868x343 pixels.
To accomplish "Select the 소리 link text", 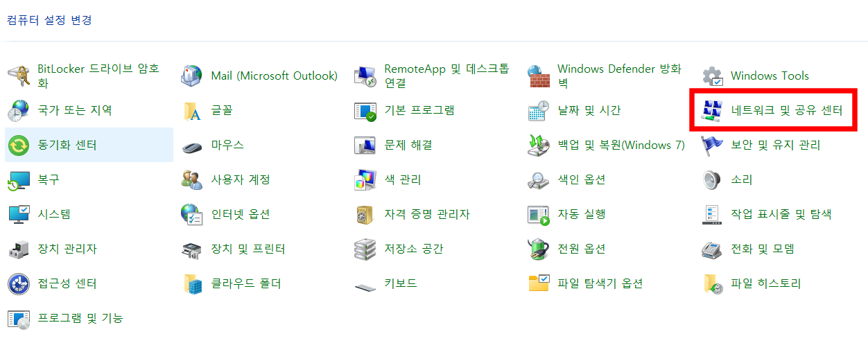I will tap(742, 179).
